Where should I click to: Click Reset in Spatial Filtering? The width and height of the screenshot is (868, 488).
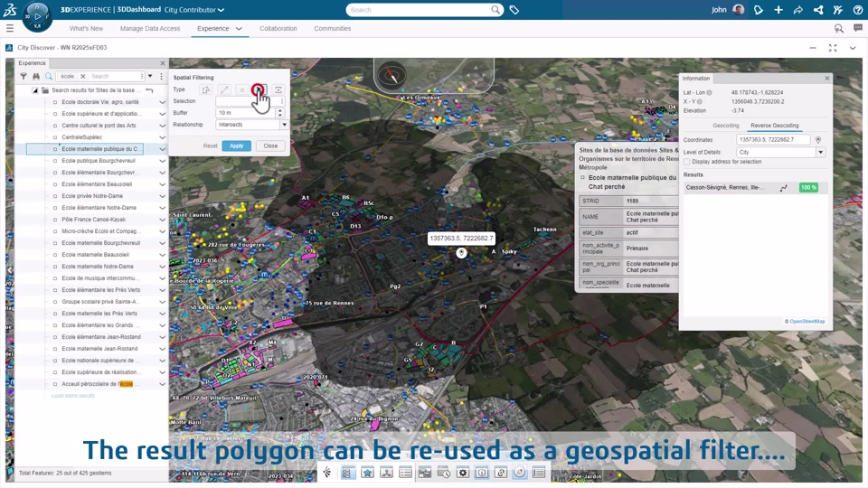click(211, 146)
